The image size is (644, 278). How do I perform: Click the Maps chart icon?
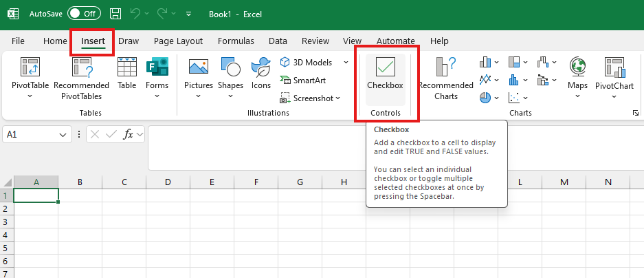coord(577,67)
